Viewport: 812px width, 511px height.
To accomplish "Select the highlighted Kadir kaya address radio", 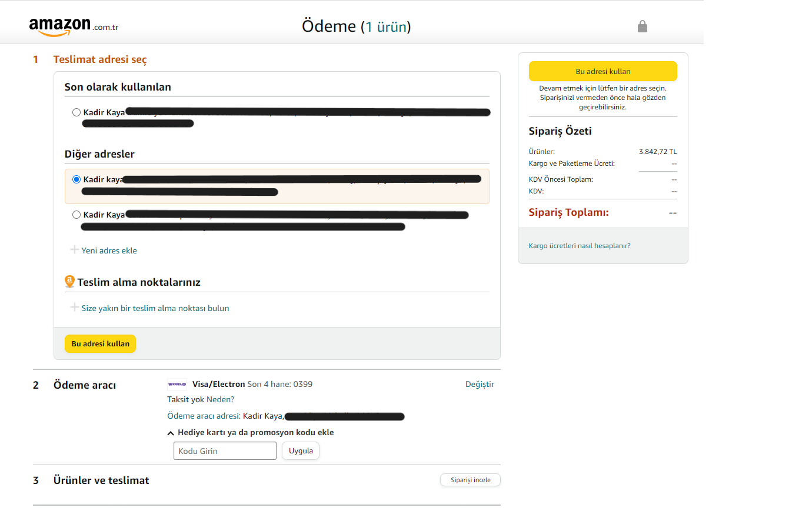I will click(76, 179).
